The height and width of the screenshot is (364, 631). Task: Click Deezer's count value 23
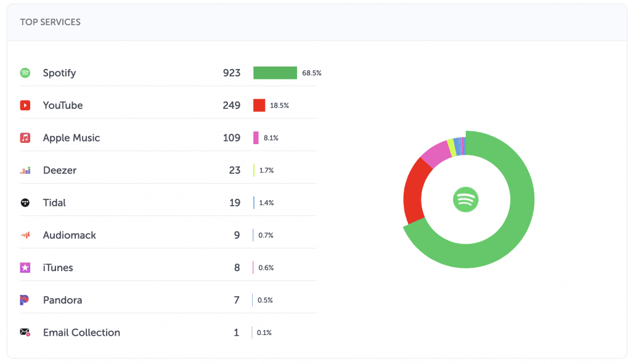(235, 171)
